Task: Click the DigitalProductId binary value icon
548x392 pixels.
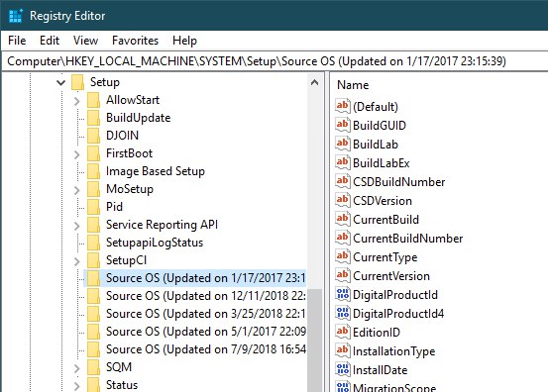Action: pyautogui.click(x=343, y=295)
